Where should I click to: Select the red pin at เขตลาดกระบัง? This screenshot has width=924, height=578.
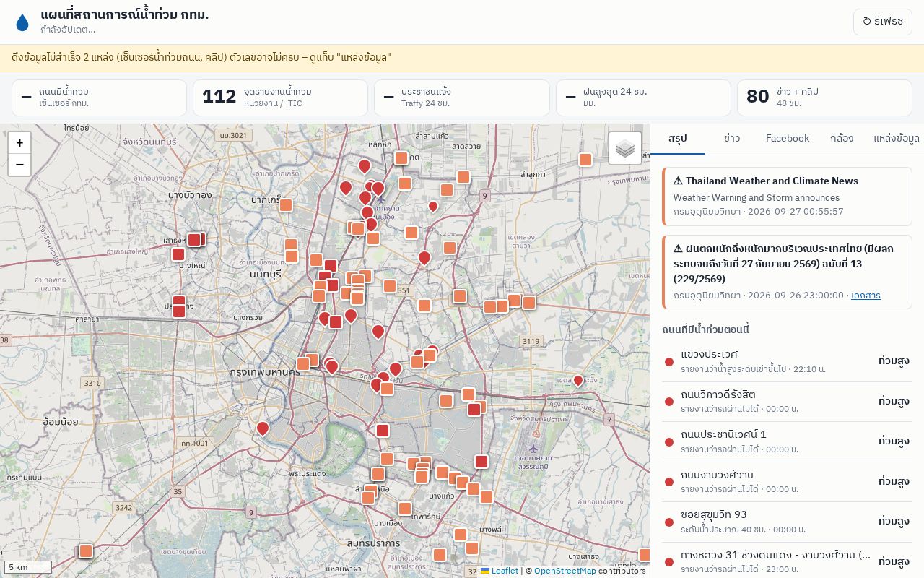click(x=577, y=380)
